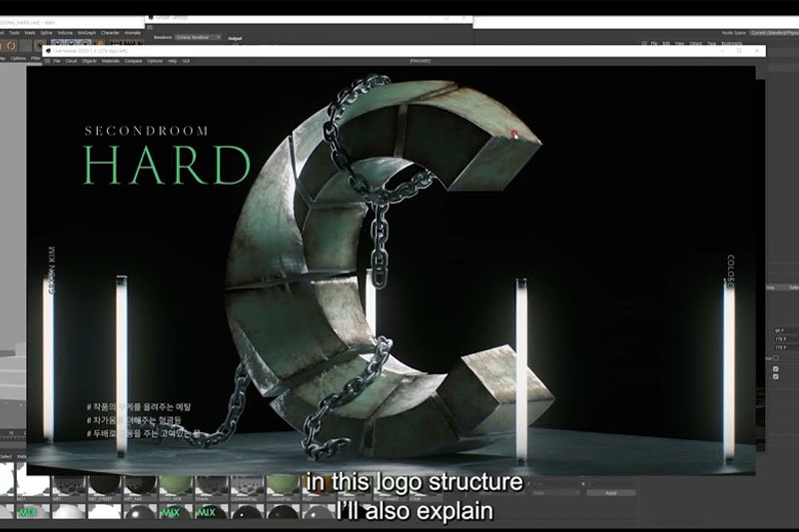Open Live Viewer Objects menu
Image resolution: width=799 pixels, height=532 pixels.
click(89, 61)
